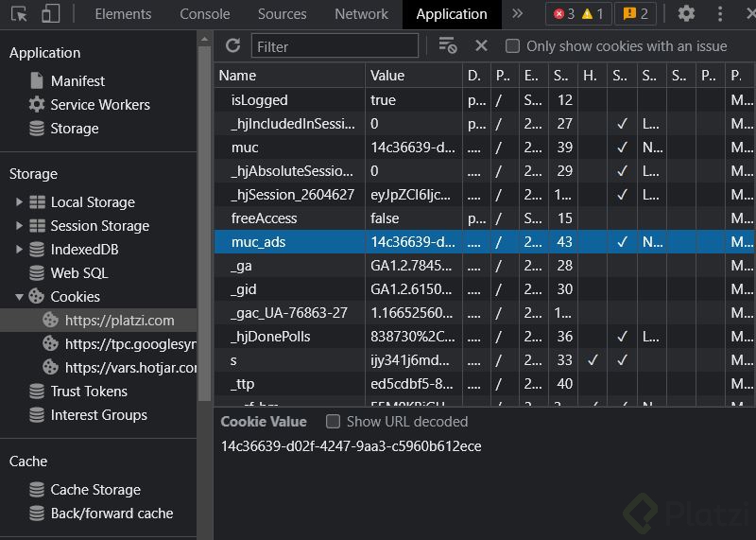This screenshot has width=756, height=540.
Task: Check Show URL decoded checkbox
Action: (x=333, y=422)
